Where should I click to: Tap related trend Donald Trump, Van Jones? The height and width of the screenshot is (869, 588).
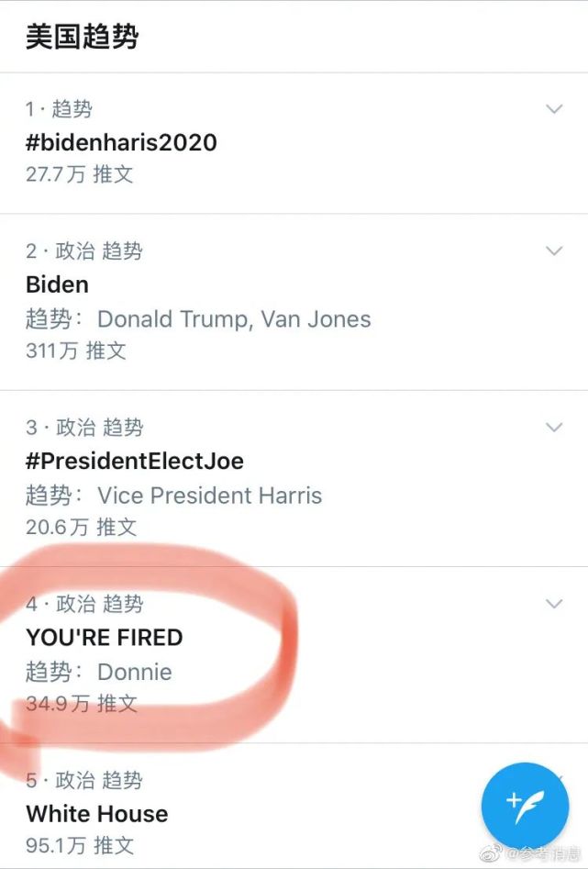(234, 319)
